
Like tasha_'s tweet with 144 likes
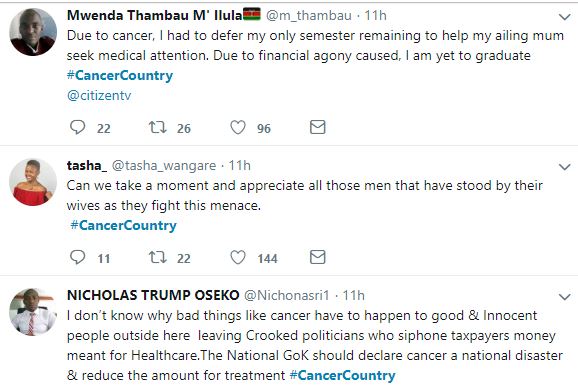tap(238, 257)
